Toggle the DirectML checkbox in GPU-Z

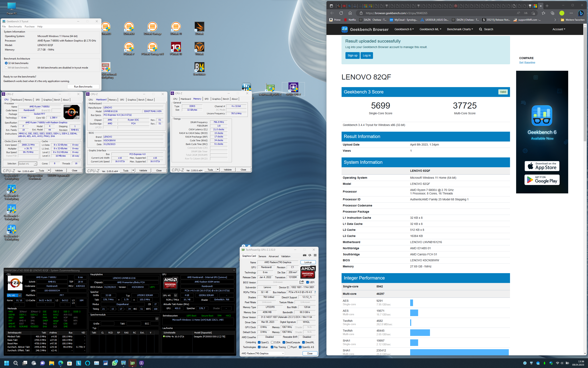click(x=303, y=342)
